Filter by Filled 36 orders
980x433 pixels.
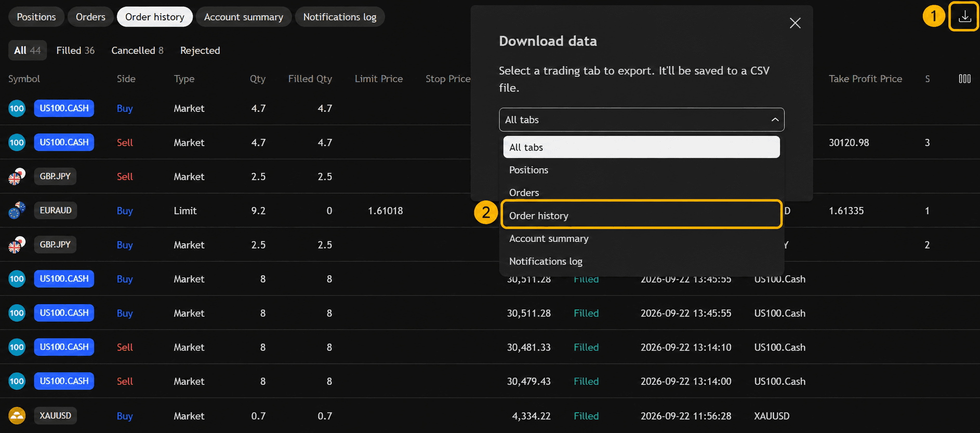pos(75,50)
